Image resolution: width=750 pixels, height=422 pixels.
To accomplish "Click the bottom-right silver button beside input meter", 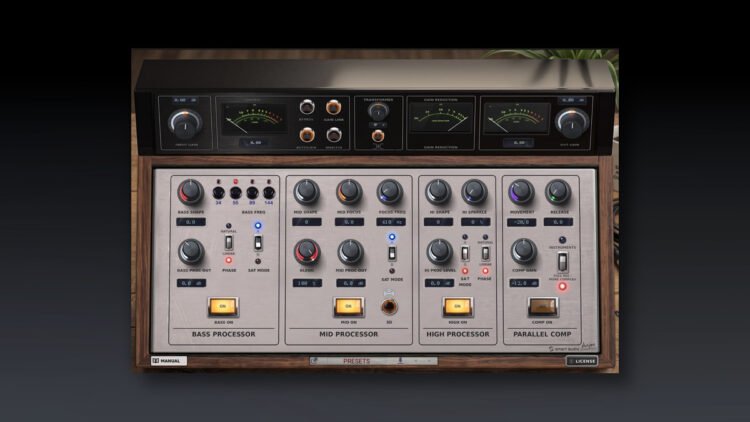I will click(333, 135).
